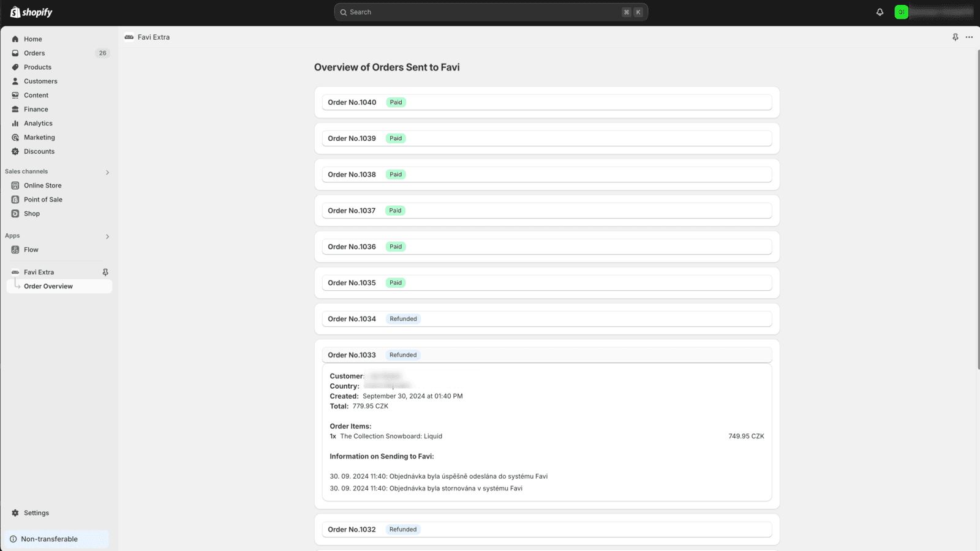Open the Flow app
980x551 pixels.
coord(31,250)
